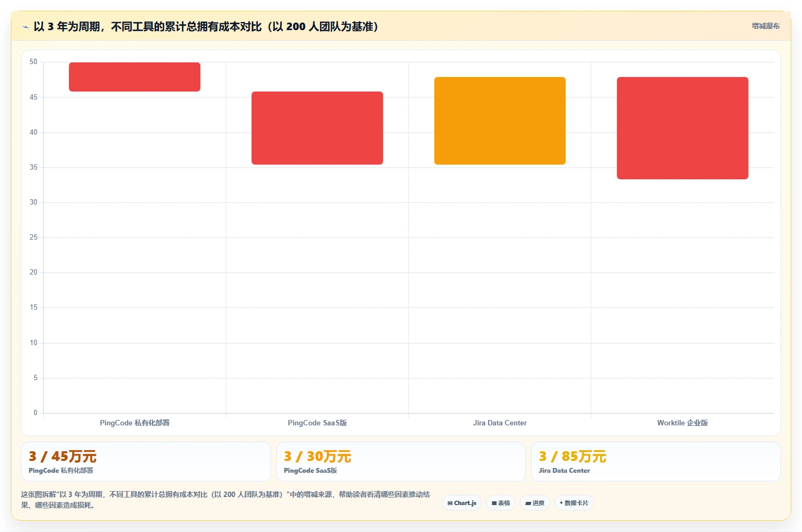Click the card caption PingCode SaaS版
802x532 pixels.
click(x=310, y=471)
